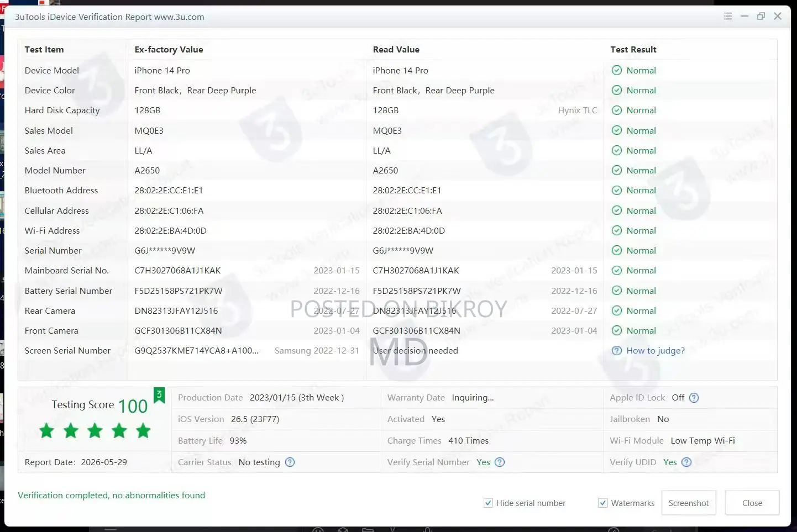The image size is (797, 532).
Task: Click the green 3uTools badge beside score 100
Action: [x=159, y=395]
